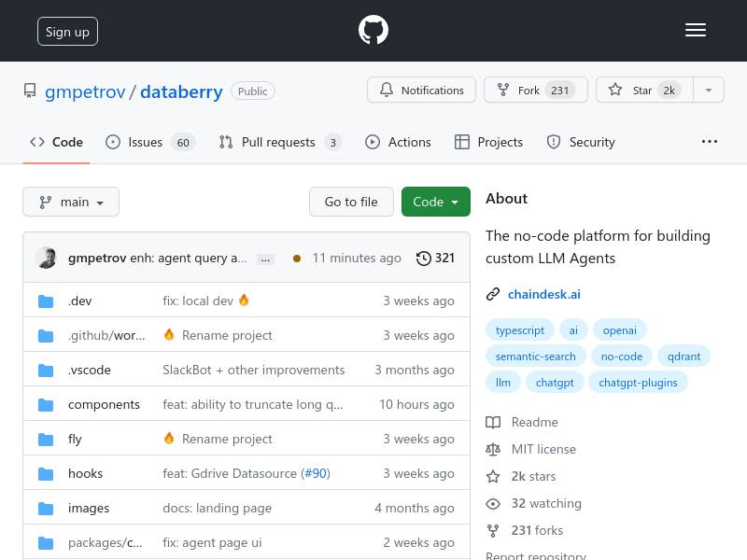This screenshot has height=560, width=747.
Task: Show more repository tabs via ellipsis
Action: pos(710,142)
